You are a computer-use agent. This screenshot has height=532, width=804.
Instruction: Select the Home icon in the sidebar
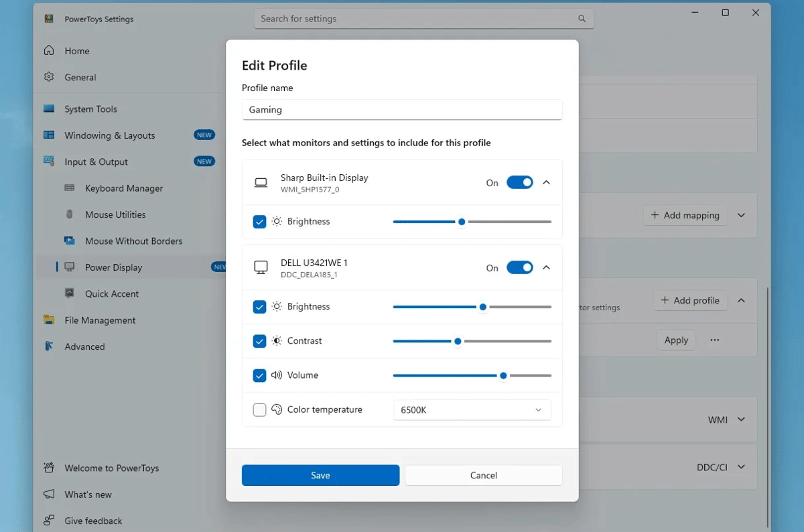click(50, 50)
